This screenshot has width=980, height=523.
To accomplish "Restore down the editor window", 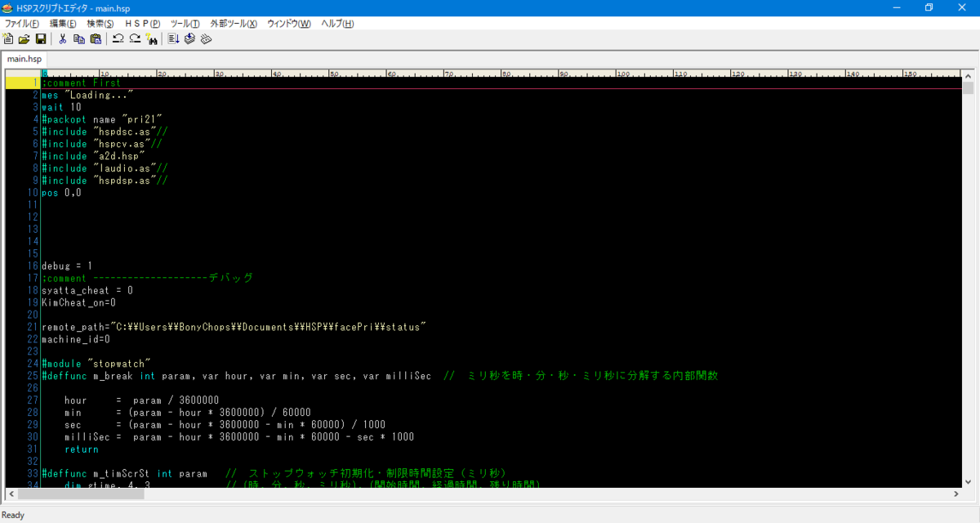I will pyautogui.click(x=929, y=7).
